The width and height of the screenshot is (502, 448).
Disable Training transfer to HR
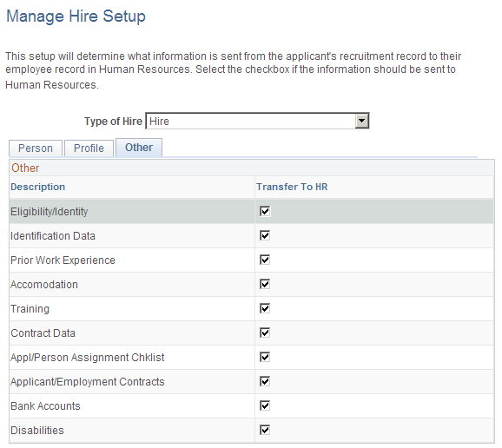265,308
